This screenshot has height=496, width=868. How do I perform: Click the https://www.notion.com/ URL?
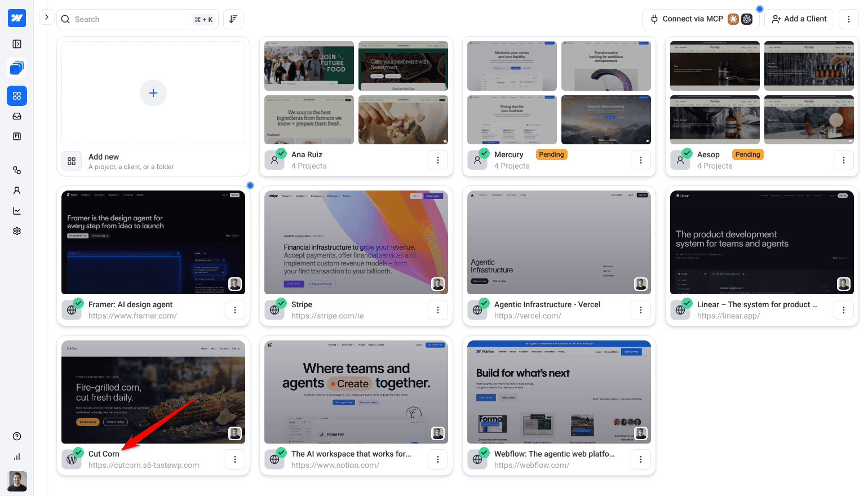(x=335, y=465)
